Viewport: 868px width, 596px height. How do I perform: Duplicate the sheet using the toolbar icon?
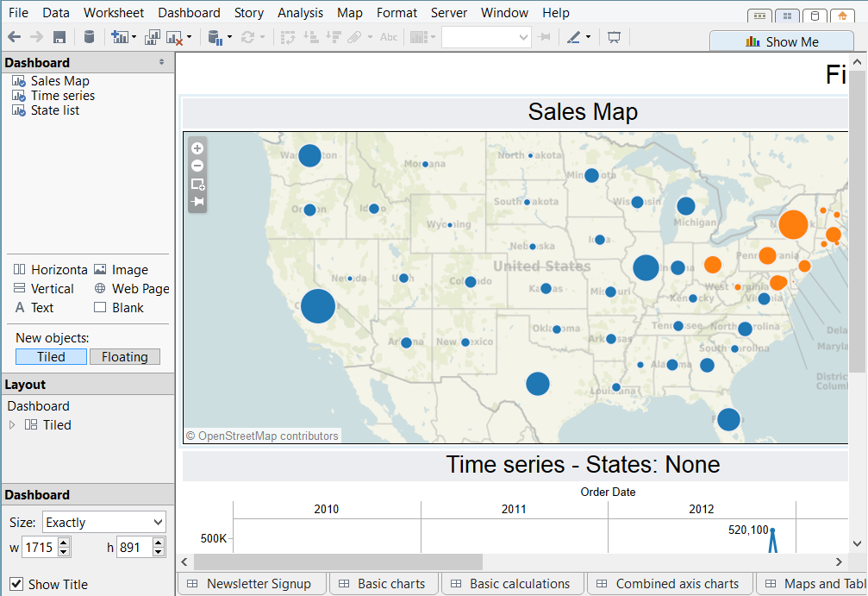click(x=153, y=37)
